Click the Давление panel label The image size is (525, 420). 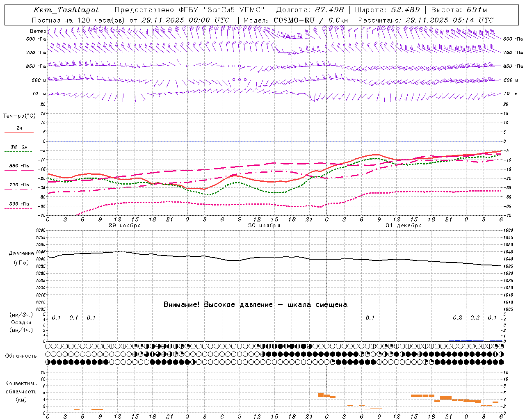(x=21, y=253)
